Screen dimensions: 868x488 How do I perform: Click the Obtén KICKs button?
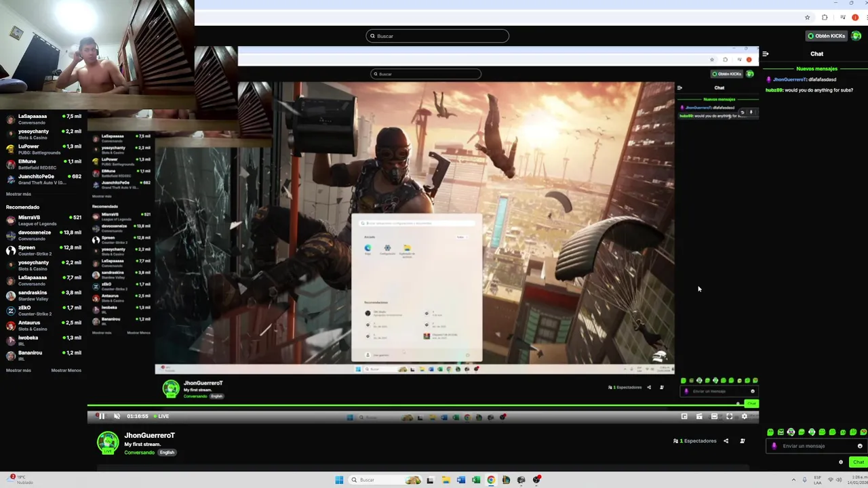pos(826,36)
